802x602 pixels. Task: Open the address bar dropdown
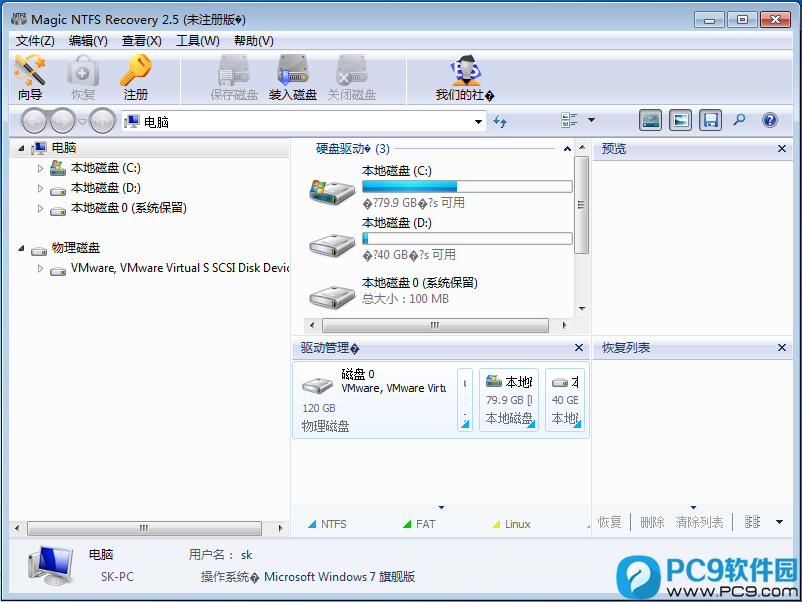(478, 122)
